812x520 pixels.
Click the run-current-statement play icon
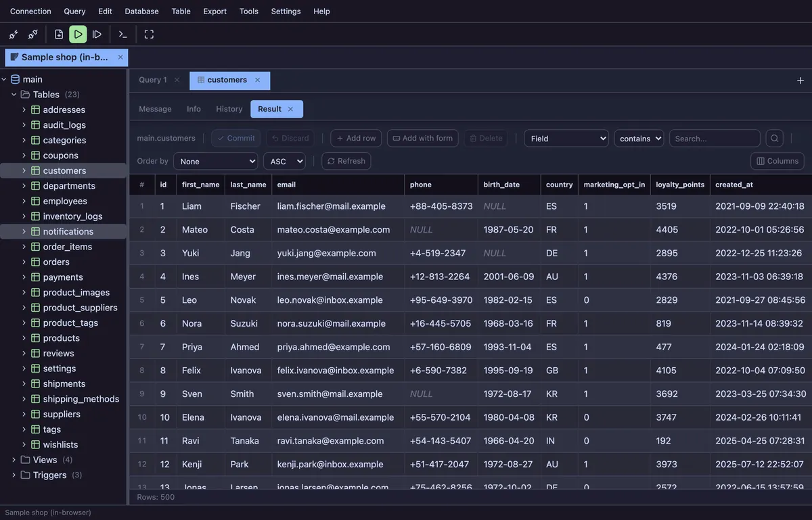coord(97,34)
